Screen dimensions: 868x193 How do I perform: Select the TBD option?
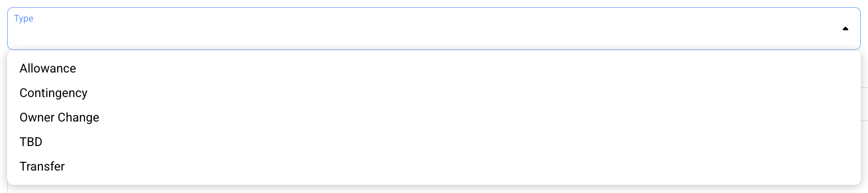[434, 142]
